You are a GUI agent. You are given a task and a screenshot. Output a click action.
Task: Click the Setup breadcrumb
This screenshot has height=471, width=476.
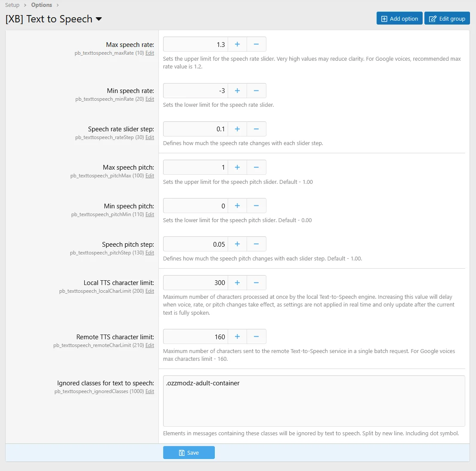click(12, 5)
